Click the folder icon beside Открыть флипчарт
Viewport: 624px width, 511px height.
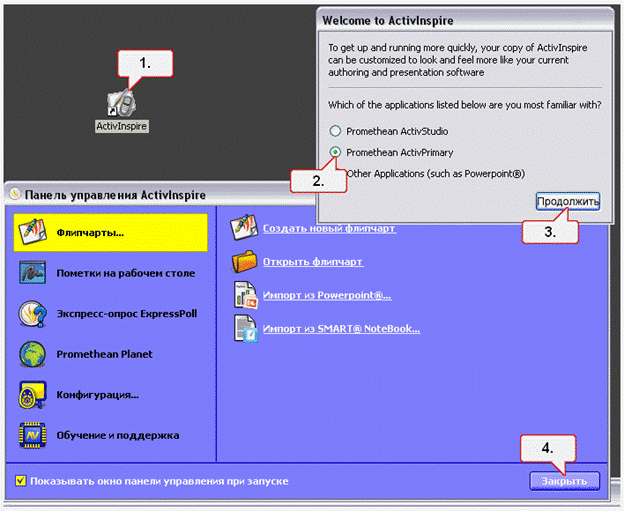pos(244,261)
